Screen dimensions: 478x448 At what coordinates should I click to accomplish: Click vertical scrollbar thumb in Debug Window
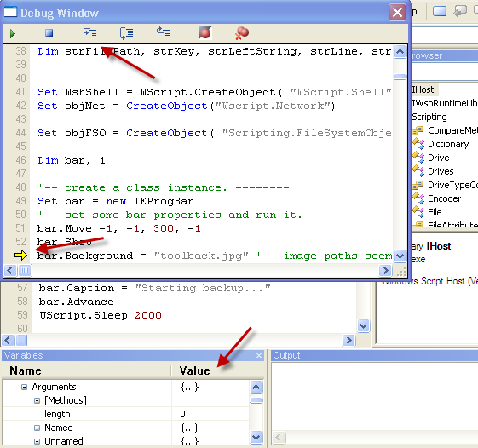point(400,77)
